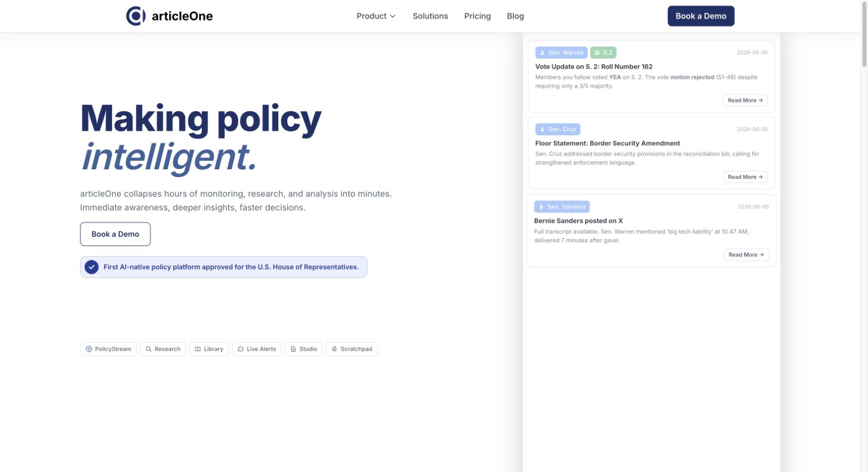This screenshot has width=868, height=472.
Task: Click the Sen. Warren tag
Action: [x=561, y=53]
